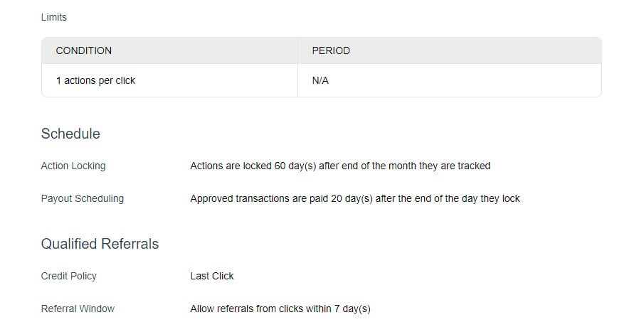
Task: Click the '1 actions per click' cell
Action: pos(95,80)
